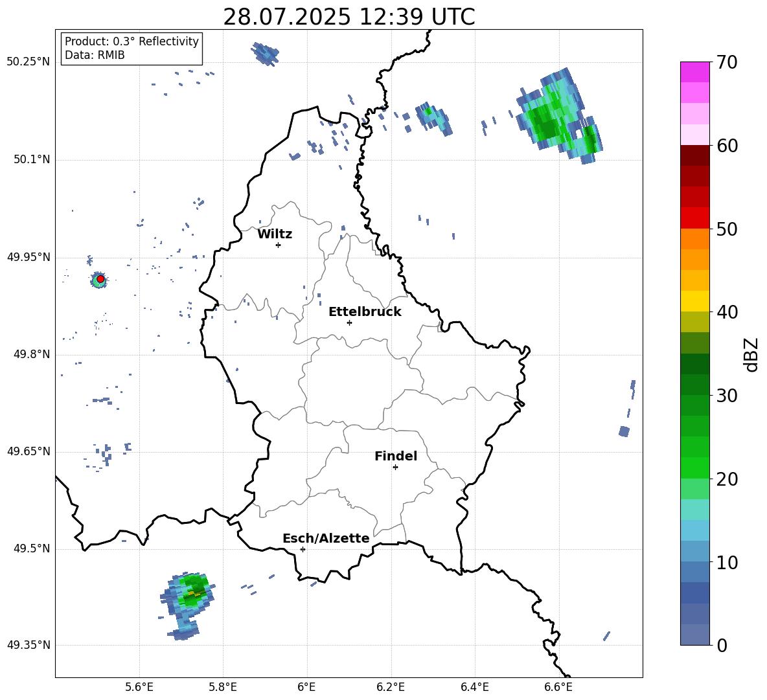Click the Wiltz station cross marker
Image resolution: width=767 pixels, height=700 pixels.
[278, 245]
